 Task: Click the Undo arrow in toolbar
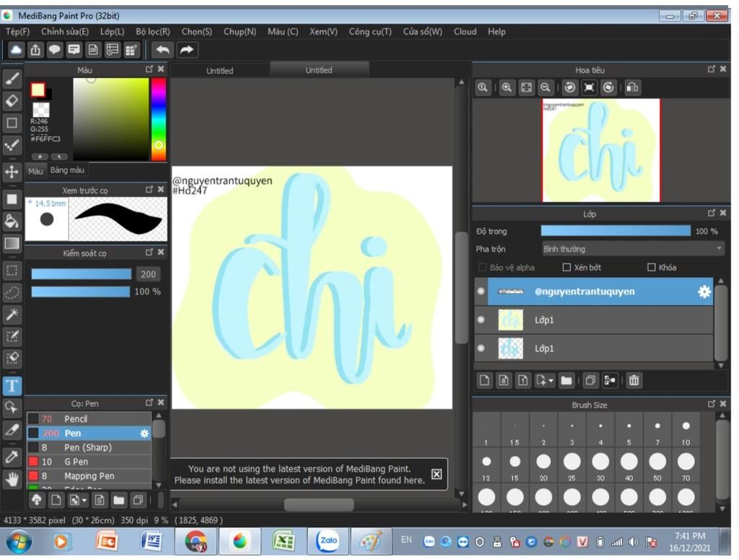(162, 50)
